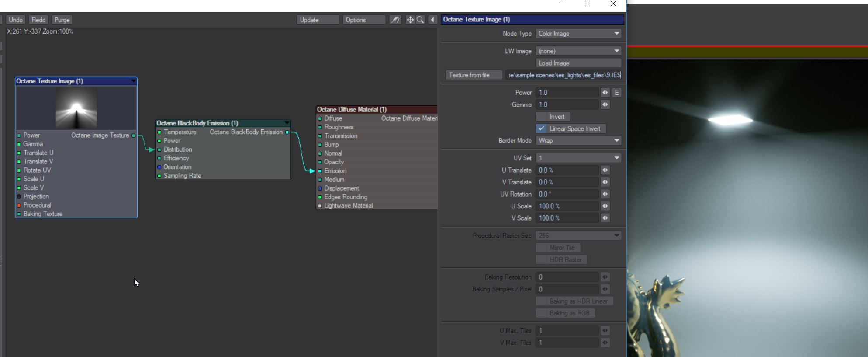Click the Gamma port on Texture Image node
Screen dimensions: 868x357
[19, 144]
